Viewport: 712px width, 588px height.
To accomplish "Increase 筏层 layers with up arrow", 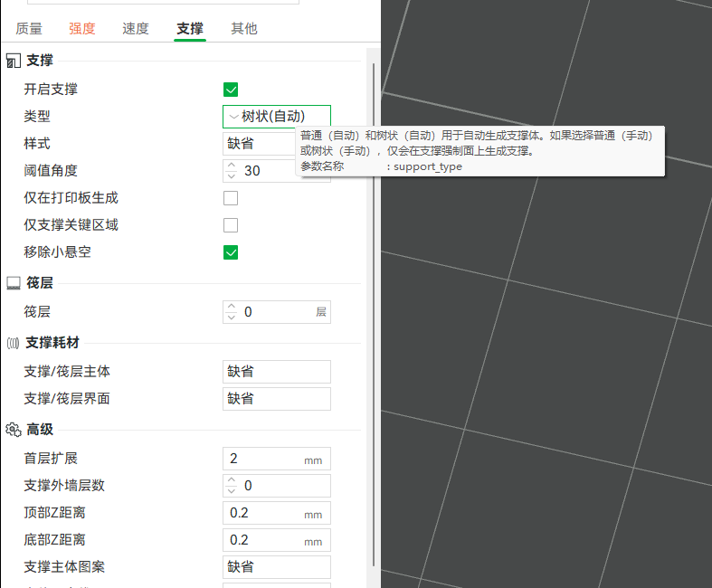I will click(232, 307).
